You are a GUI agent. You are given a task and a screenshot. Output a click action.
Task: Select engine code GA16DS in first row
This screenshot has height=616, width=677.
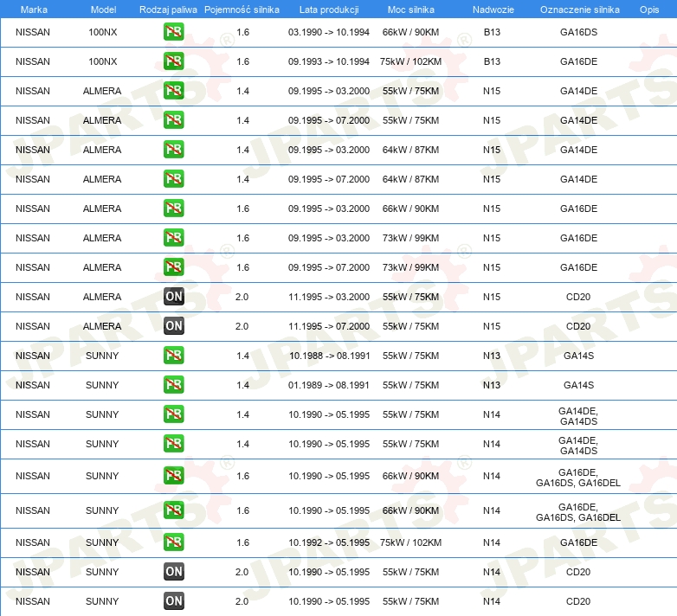click(578, 32)
